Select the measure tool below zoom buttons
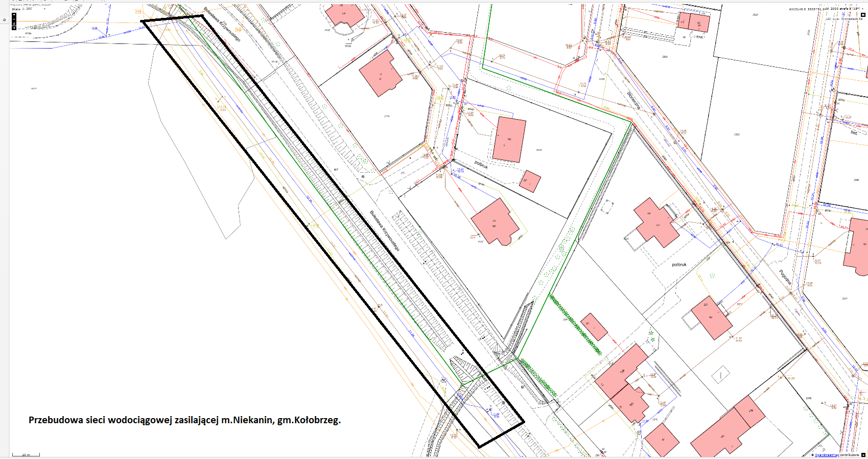Screen dimensions: 868x459 click(14, 24)
